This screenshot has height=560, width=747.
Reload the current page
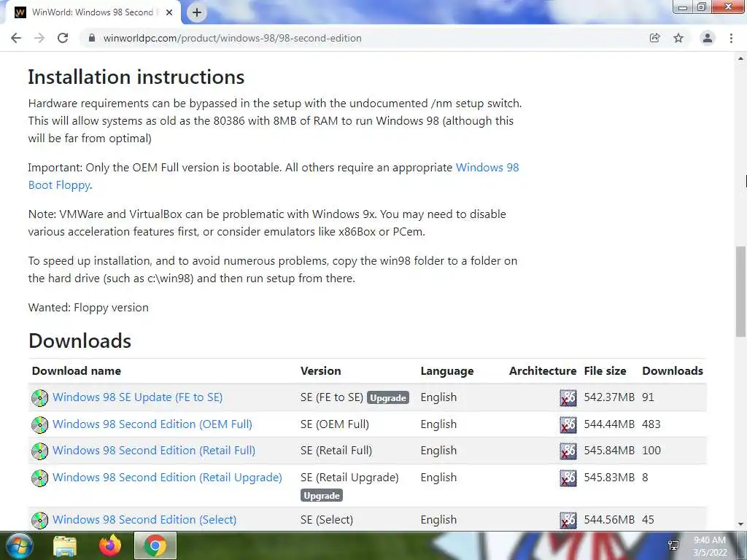(x=63, y=38)
